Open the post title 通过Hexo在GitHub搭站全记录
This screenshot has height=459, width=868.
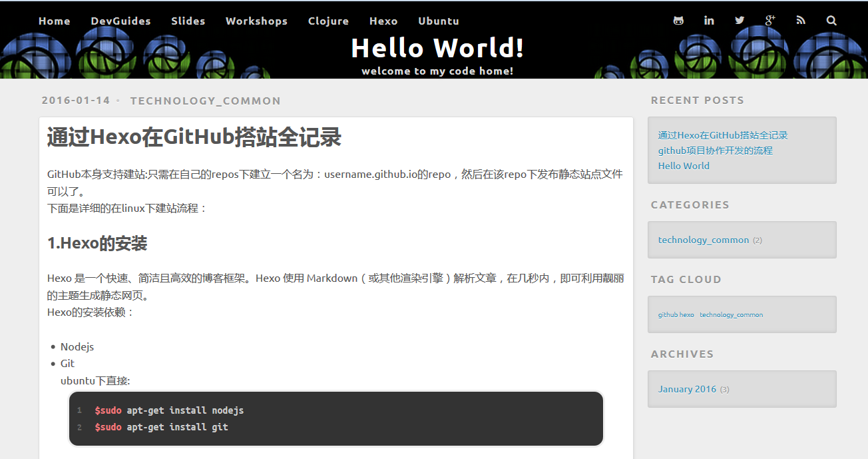click(194, 137)
